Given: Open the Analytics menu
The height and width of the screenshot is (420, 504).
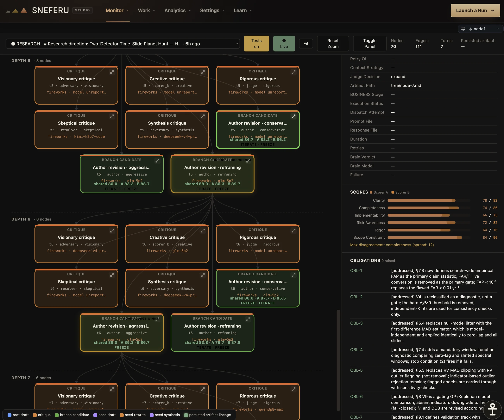Looking at the screenshot, I should (178, 10).
